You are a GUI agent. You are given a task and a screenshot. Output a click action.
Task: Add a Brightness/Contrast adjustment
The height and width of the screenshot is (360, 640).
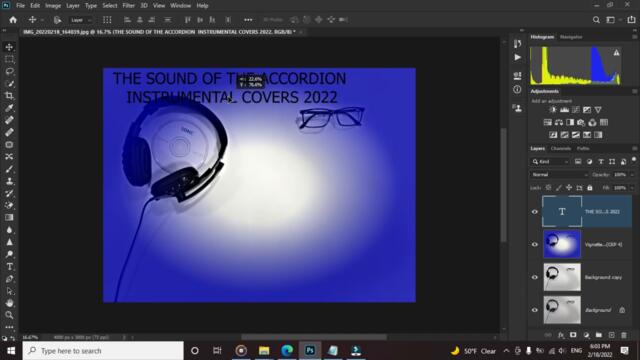point(553,110)
